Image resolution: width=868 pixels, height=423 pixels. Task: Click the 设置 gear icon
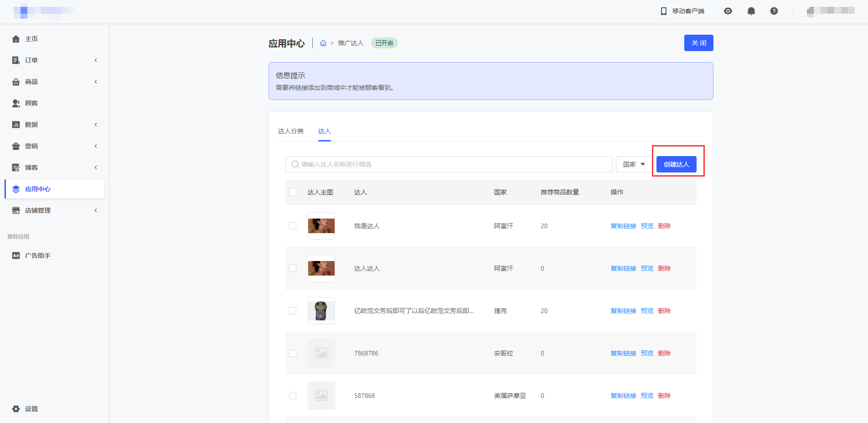(x=16, y=409)
